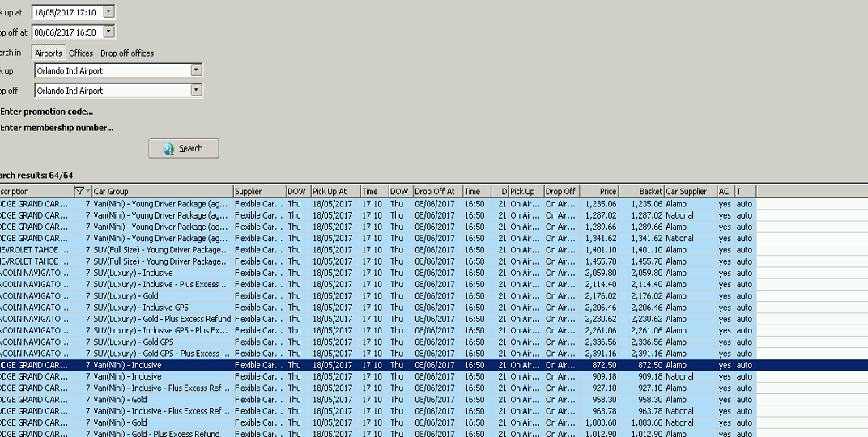This screenshot has height=437, width=868.
Task: Click price cell 2,114.40
Action: point(600,284)
